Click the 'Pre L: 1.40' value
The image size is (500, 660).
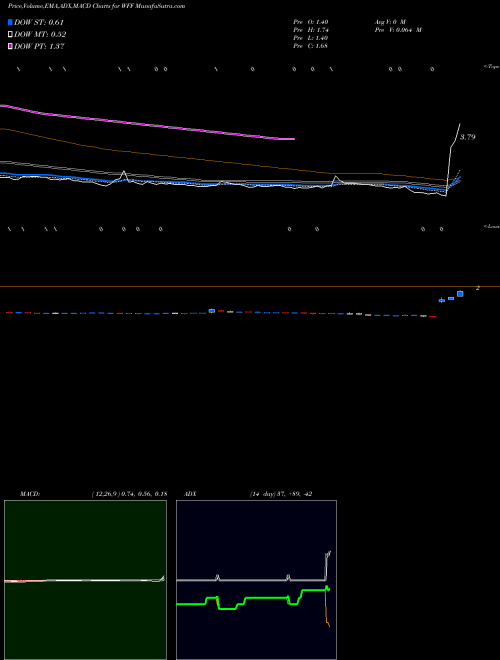pyautogui.click(x=311, y=38)
